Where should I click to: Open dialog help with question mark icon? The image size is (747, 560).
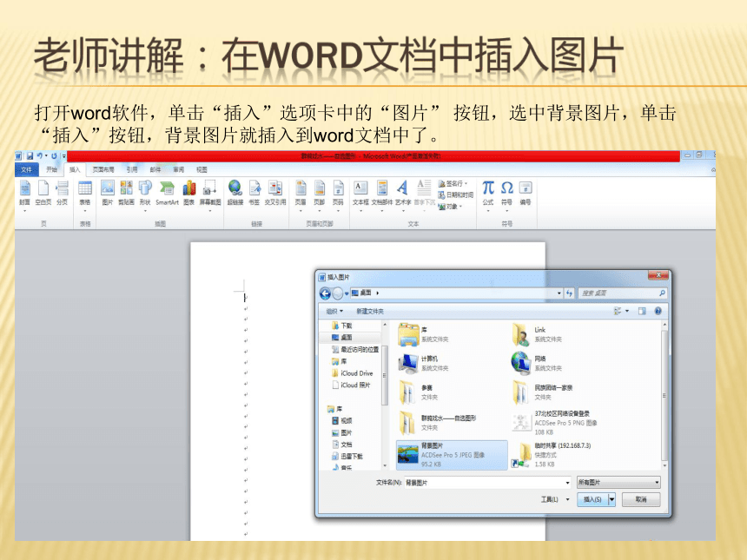[x=658, y=311]
